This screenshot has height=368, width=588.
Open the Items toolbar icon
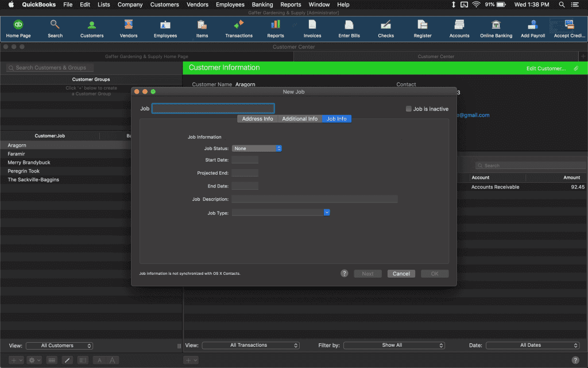click(x=202, y=29)
